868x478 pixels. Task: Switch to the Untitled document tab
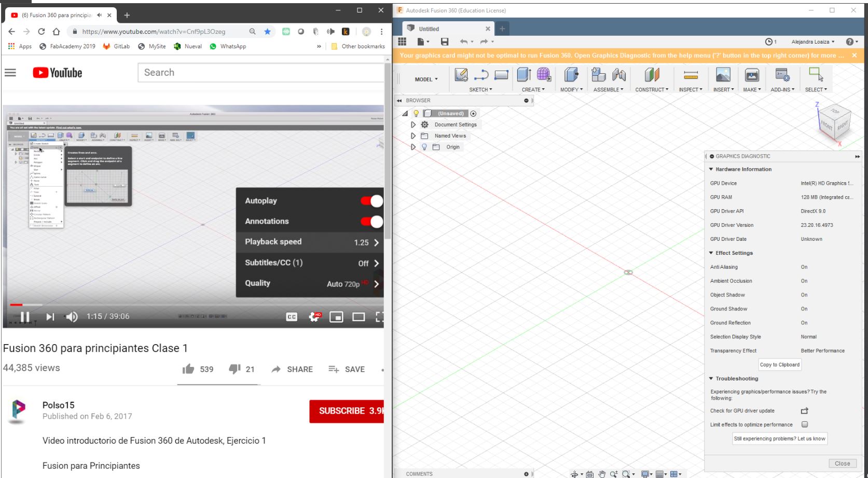point(448,29)
